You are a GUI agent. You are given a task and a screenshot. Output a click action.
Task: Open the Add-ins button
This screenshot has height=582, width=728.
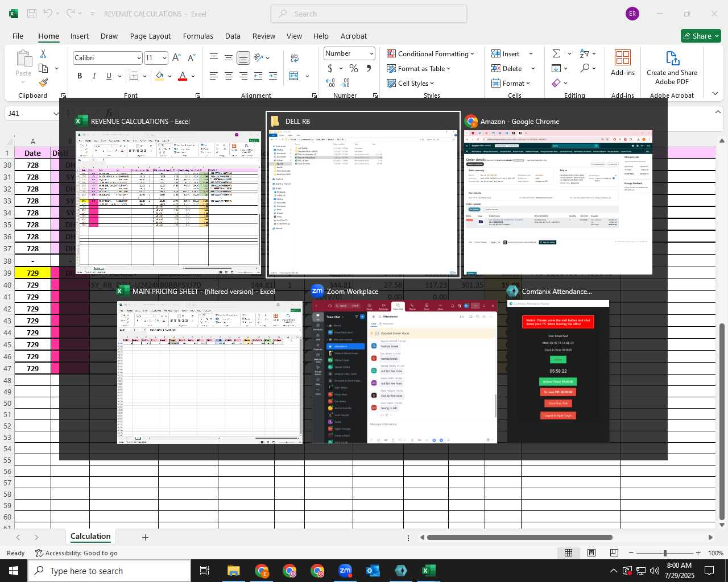[x=623, y=63]
